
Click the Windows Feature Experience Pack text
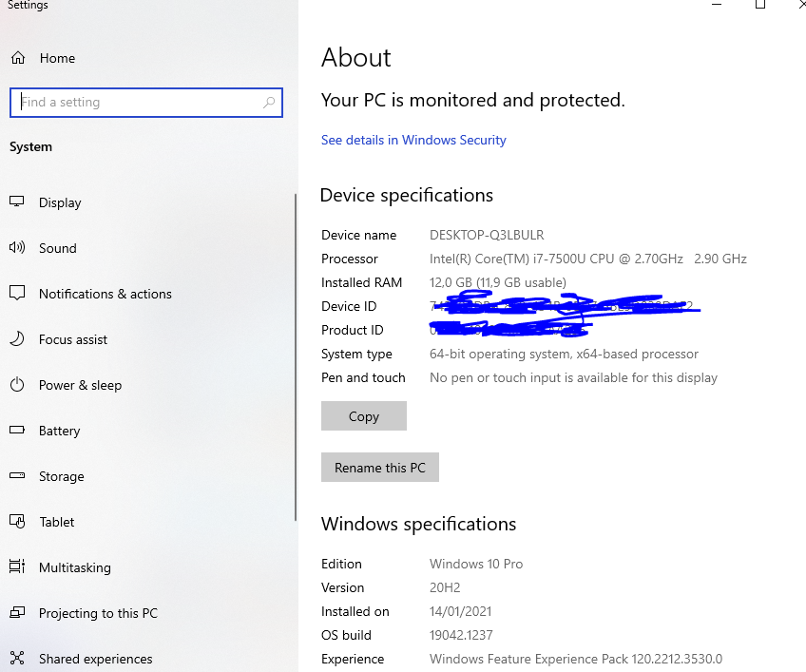576,659
